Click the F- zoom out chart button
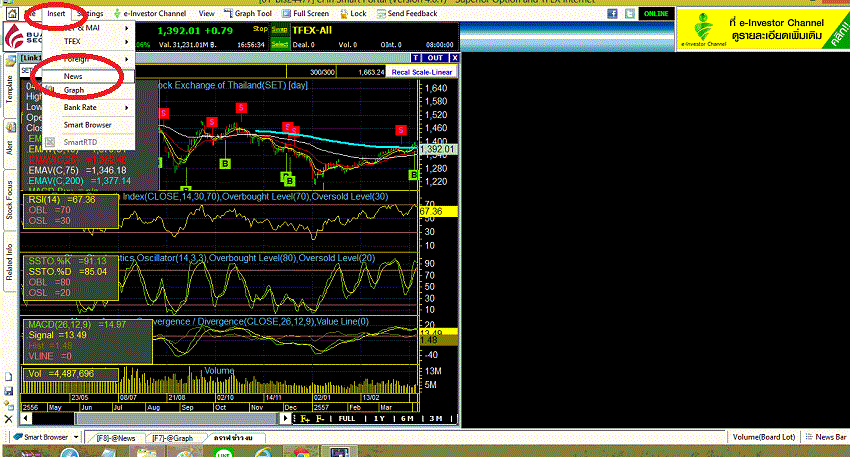850x457 pixels. click(x=320, y=419)
